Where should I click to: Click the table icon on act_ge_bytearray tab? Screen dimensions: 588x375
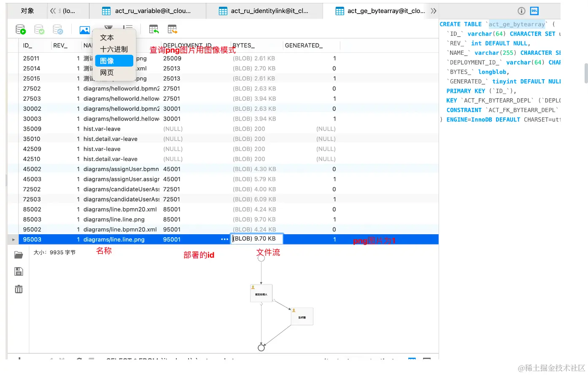pos(340,11)
